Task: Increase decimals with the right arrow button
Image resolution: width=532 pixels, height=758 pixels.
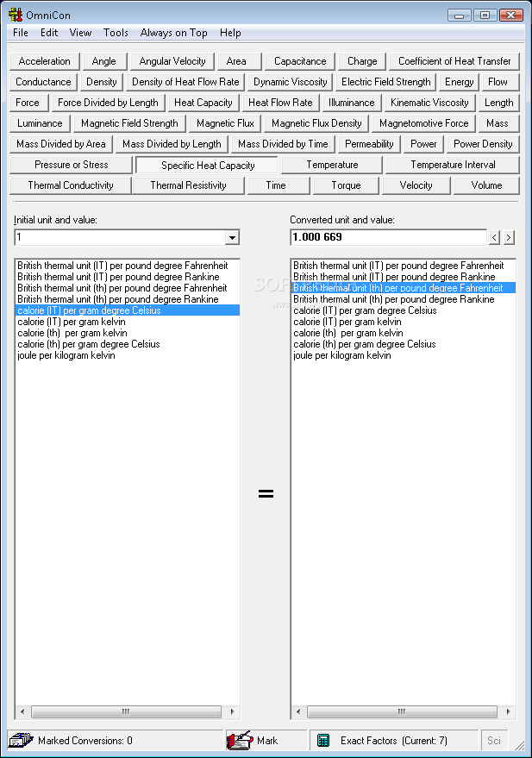Action: point(509,237)
